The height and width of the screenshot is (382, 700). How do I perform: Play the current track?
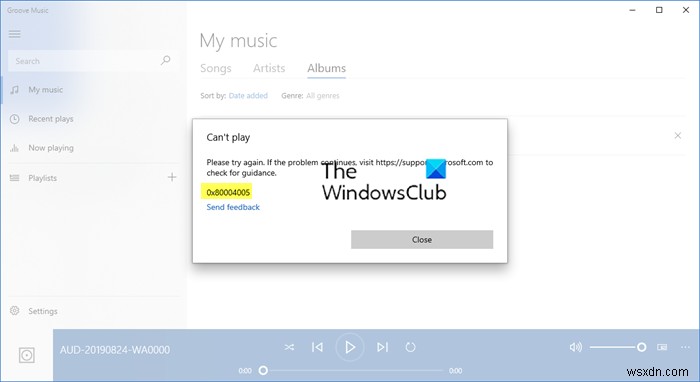[x=350, y=347]
